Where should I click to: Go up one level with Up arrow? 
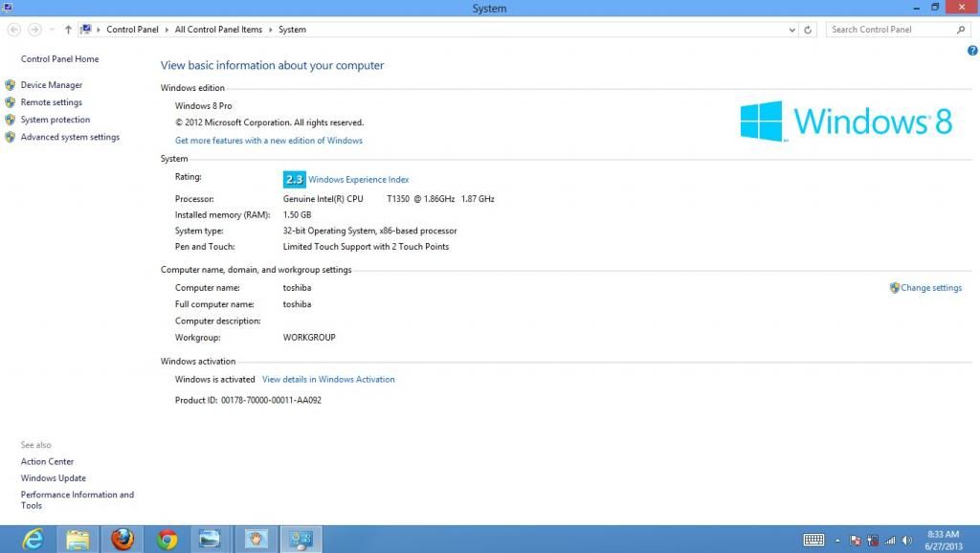pyautogui.click(x=68, y=30)
